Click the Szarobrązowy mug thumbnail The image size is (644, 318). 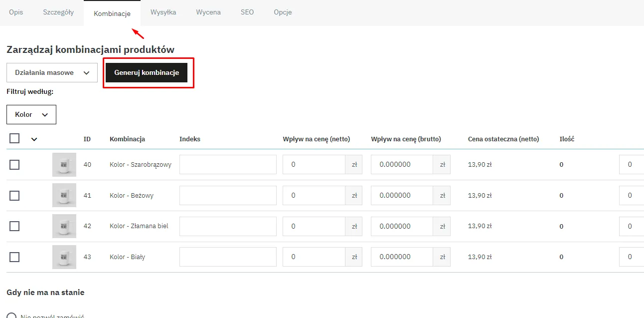click(64, 165)
